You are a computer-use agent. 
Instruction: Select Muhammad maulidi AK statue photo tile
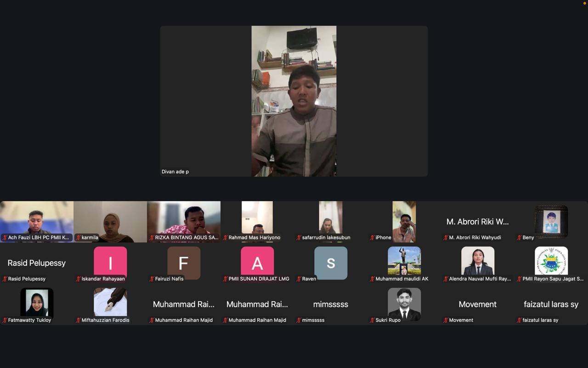pyautogui.click(x=404, y=263)
